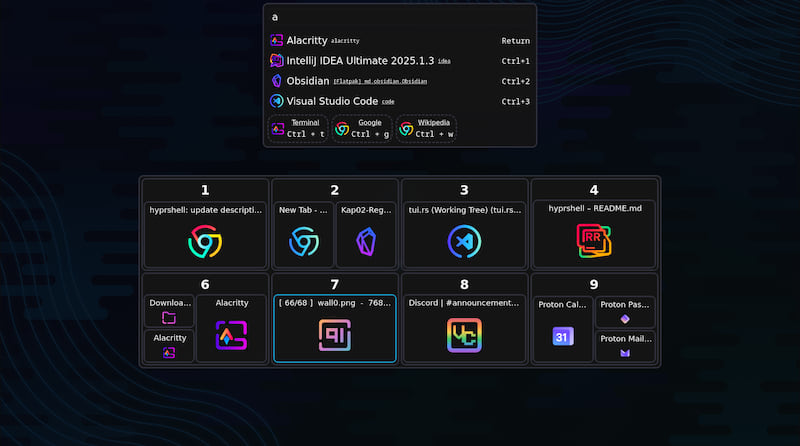The height and width of the screenshot is (446, 800).
Task: Switch to workspace 7 header
Action: (x=335, y=285)
